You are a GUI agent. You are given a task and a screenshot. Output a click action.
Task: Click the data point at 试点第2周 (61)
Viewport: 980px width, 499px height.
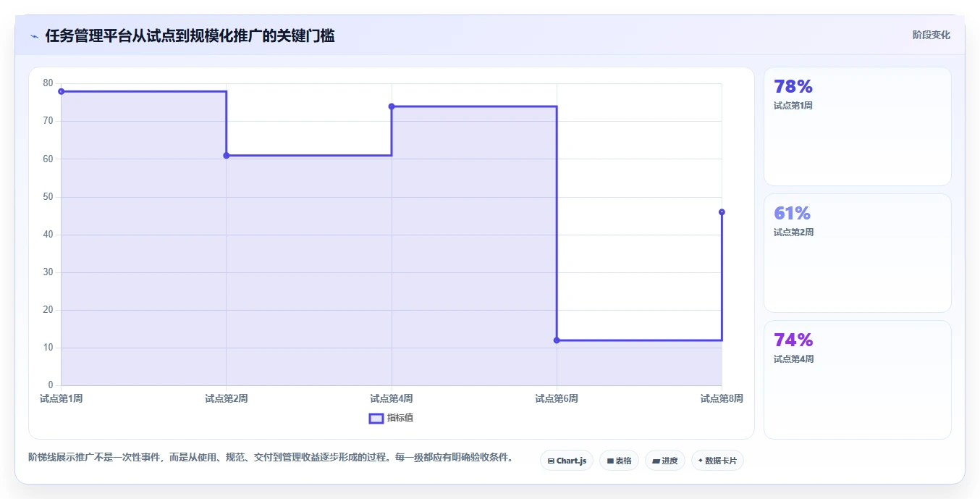[x=227, y=156]
